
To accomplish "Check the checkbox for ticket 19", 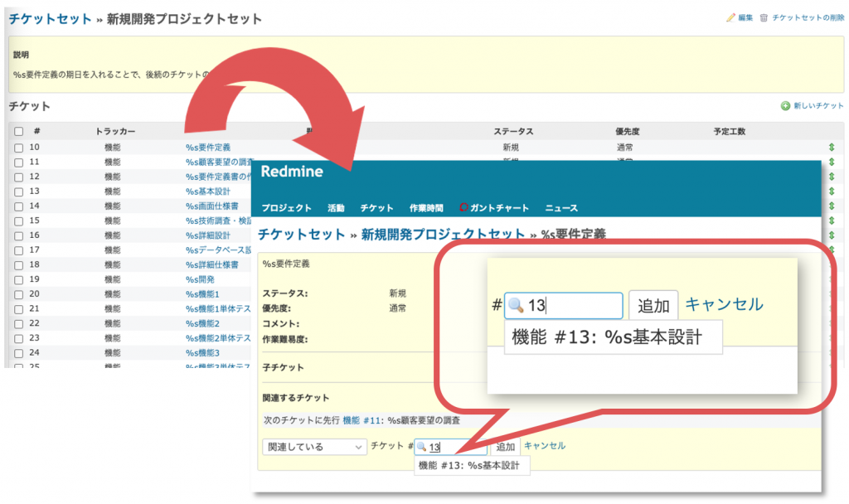I will 19,280.
